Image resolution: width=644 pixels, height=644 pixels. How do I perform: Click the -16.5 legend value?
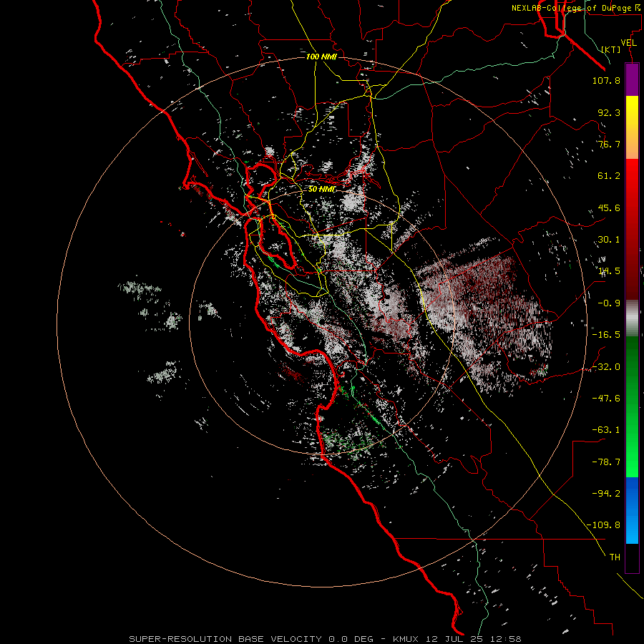[x=606, y=335]
